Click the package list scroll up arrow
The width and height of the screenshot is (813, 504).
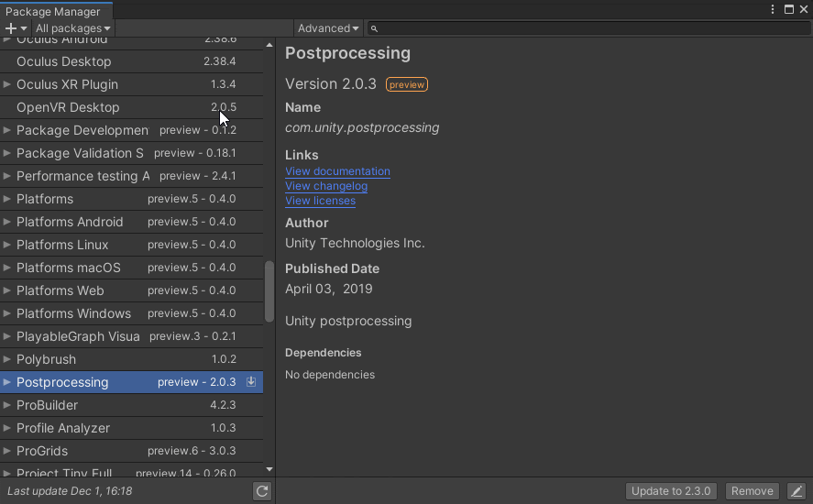pos(269,45)
